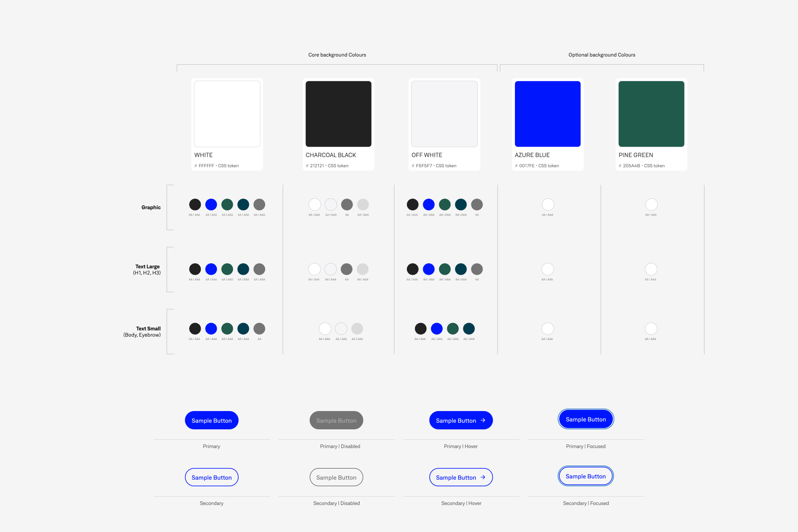Click the 'Primary | Disabled' caption
This screenshot has width=798, height=532.
click(340, 446)
